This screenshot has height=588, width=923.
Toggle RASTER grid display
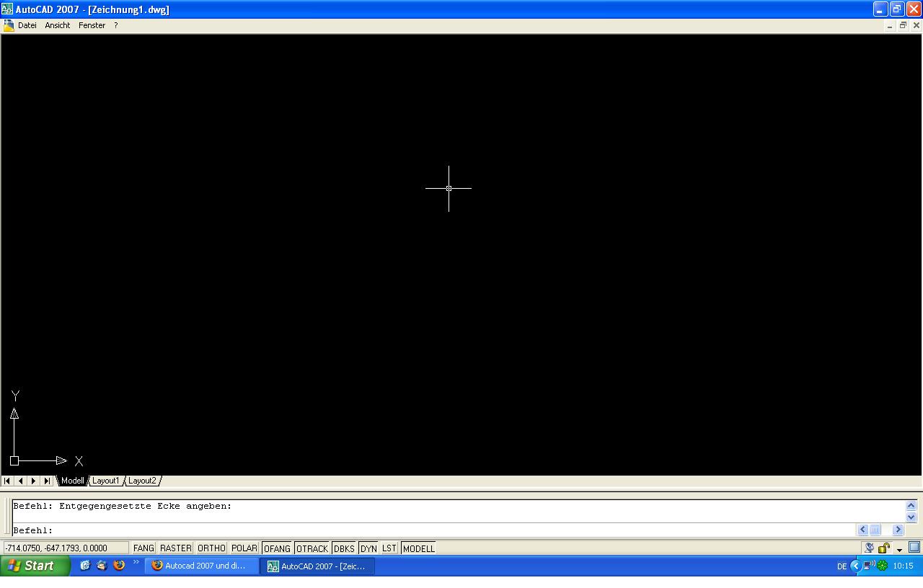coord(176,548)
